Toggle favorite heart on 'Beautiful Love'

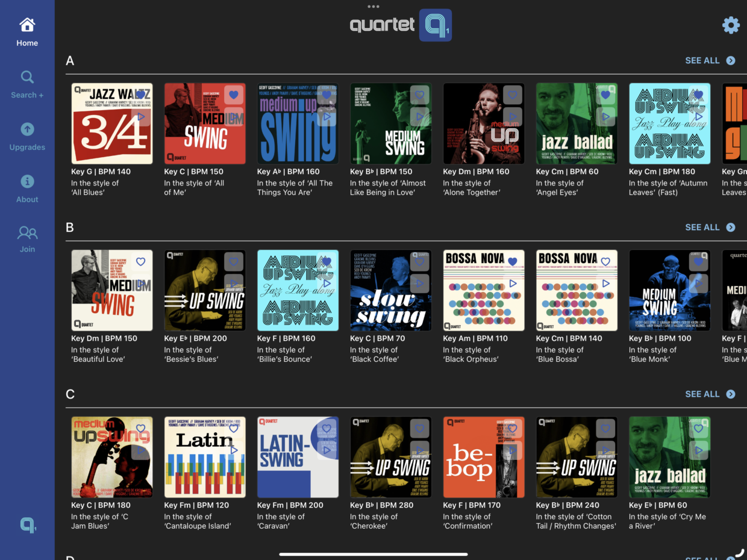pyautogui.click(x=141, y=262)
